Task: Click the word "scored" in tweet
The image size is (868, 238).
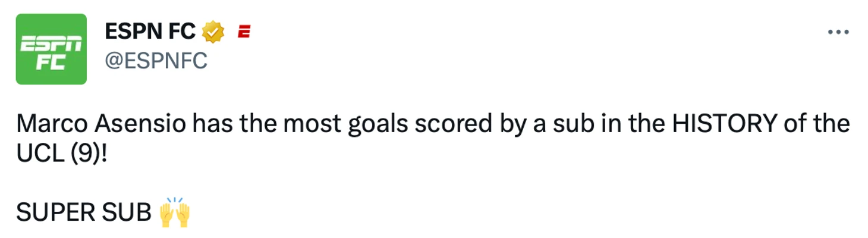Action: [447, 124]
